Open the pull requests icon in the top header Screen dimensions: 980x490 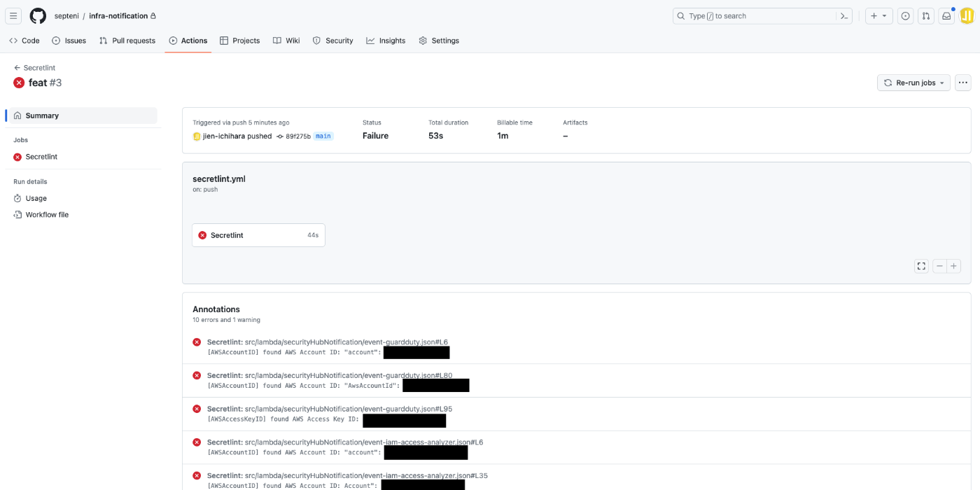pyautogui.click(x=925, y=16)
